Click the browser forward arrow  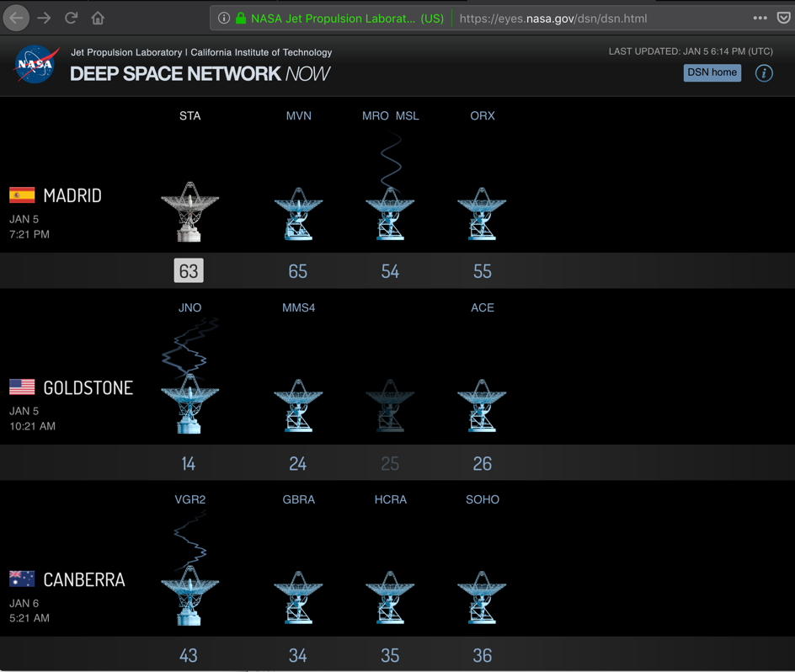tap(44, 19)
